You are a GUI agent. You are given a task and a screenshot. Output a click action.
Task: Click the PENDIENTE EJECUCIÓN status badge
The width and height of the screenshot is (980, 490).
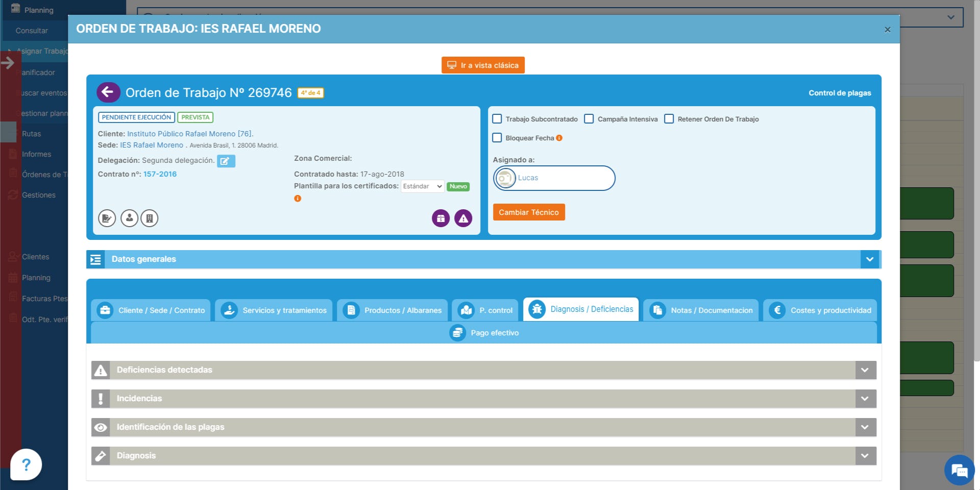coord(136,117)
